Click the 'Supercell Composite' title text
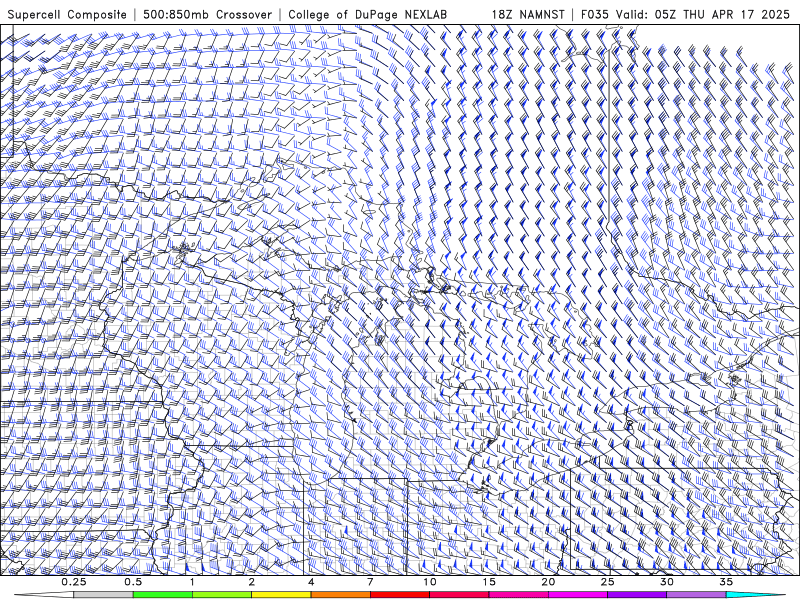This screenshot has height=600, width=800. (x=67, y=14)
